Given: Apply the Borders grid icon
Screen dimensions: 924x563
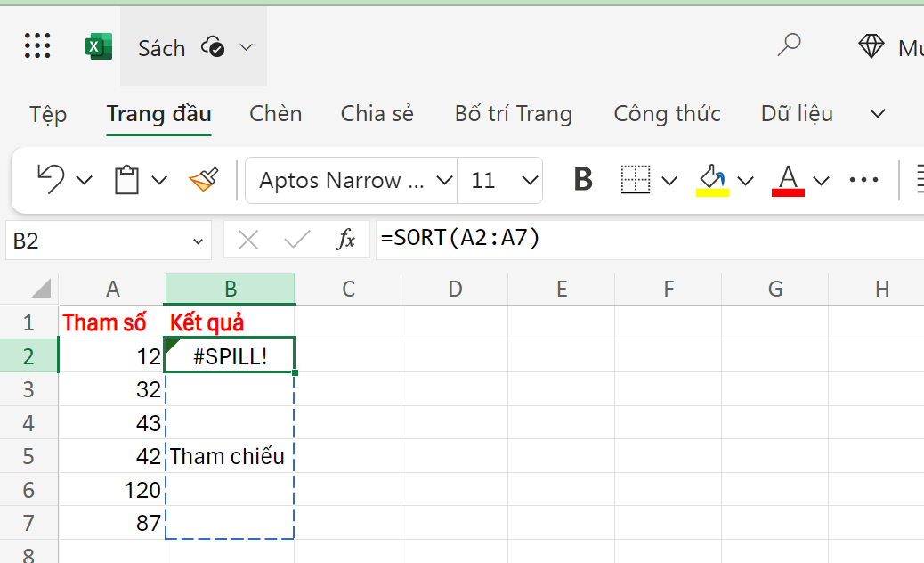Looking at the screenshot, I should point(636,179).
